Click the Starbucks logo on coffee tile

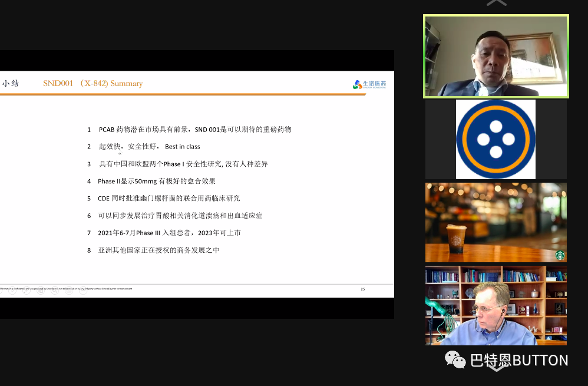point(559,255)
